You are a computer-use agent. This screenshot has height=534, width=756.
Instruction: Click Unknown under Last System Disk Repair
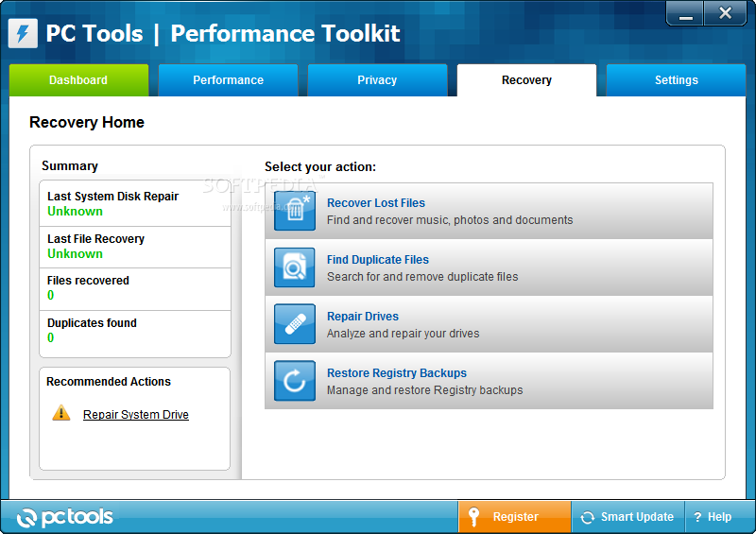[75, 212]
